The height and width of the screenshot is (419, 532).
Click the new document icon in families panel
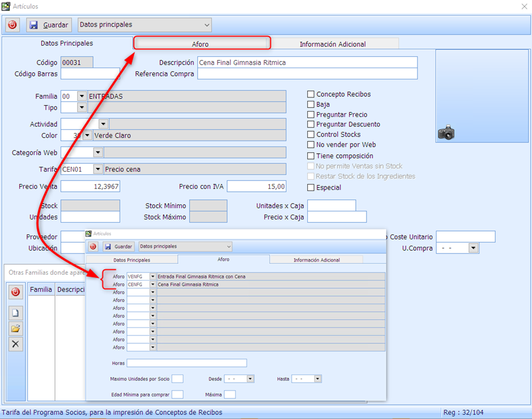point(16,313)
